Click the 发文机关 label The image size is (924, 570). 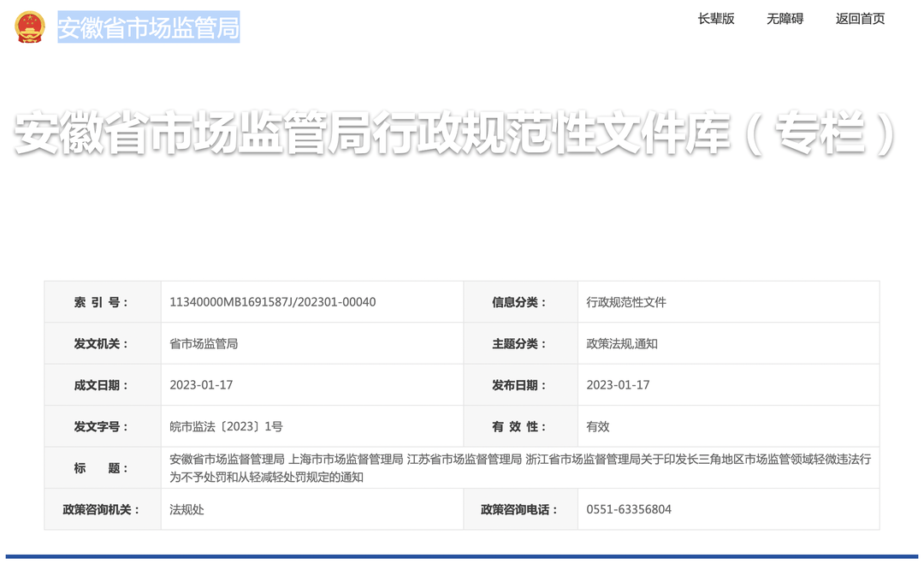click(101, 344)
